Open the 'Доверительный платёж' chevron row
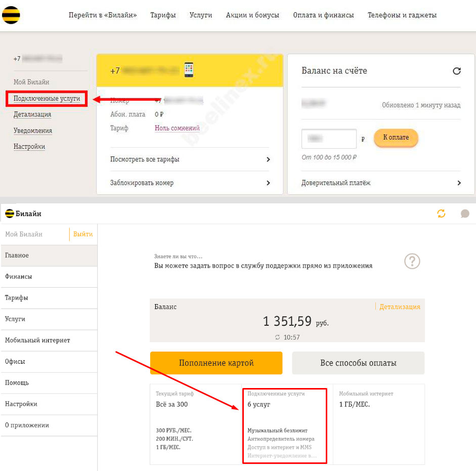476x471 pixels. point(381,183)
